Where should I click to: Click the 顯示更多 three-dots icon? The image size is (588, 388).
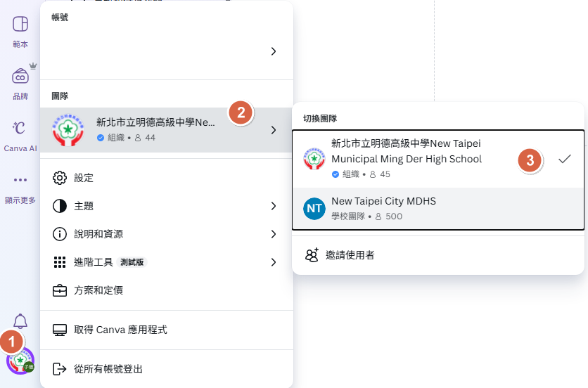coord(20,180)
